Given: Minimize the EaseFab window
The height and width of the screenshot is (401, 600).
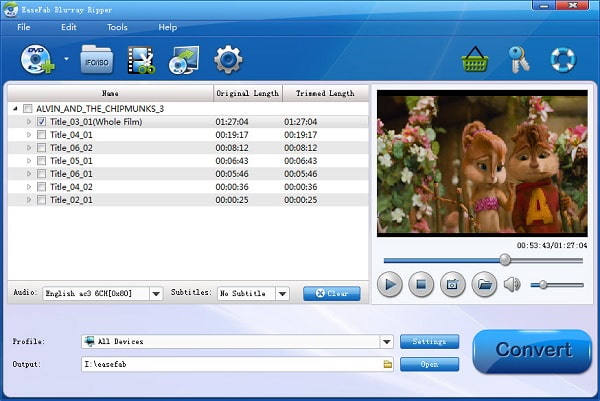Looking at the screenshot, I should click(x=544, y=5).
